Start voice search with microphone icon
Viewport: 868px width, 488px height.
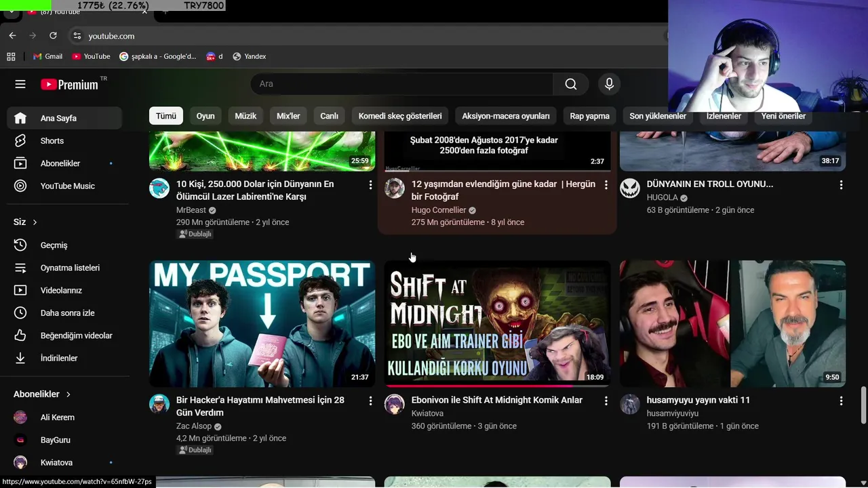tap(609, 84)
